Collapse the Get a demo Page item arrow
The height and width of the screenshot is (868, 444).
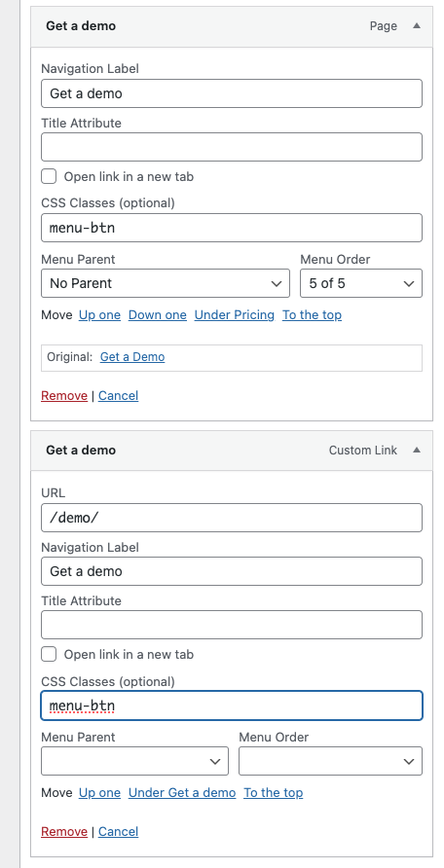417,26
